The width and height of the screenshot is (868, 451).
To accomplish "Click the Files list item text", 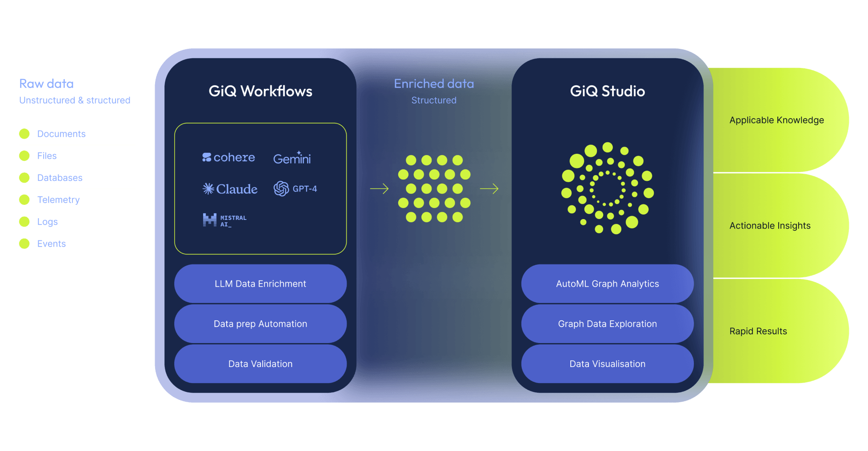I will (47, 156).
